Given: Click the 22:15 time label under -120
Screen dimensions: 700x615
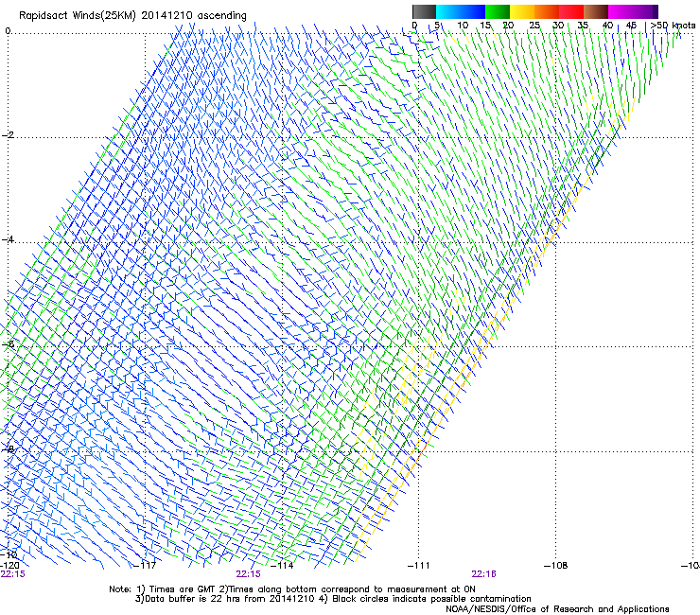Looking at the screenshot, I should coord(13,574).
